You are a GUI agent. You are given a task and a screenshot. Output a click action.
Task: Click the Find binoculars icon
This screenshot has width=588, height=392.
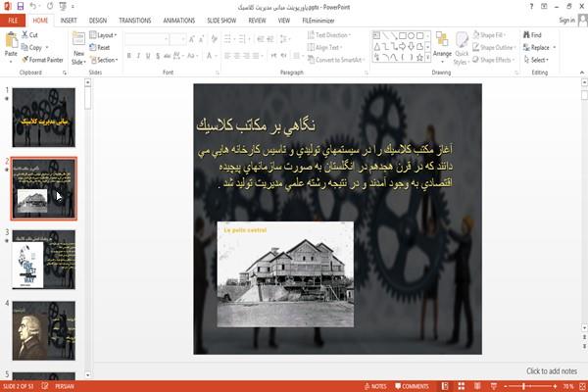(x=532, y=35)
